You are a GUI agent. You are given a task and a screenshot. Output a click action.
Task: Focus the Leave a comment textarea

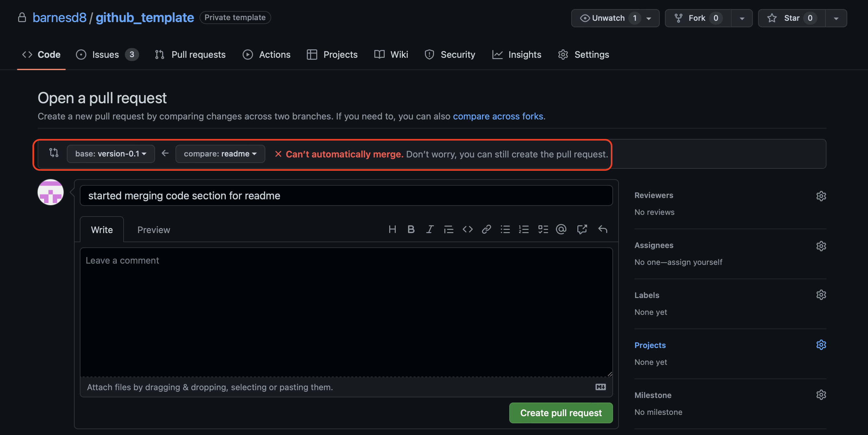[346, 312]
